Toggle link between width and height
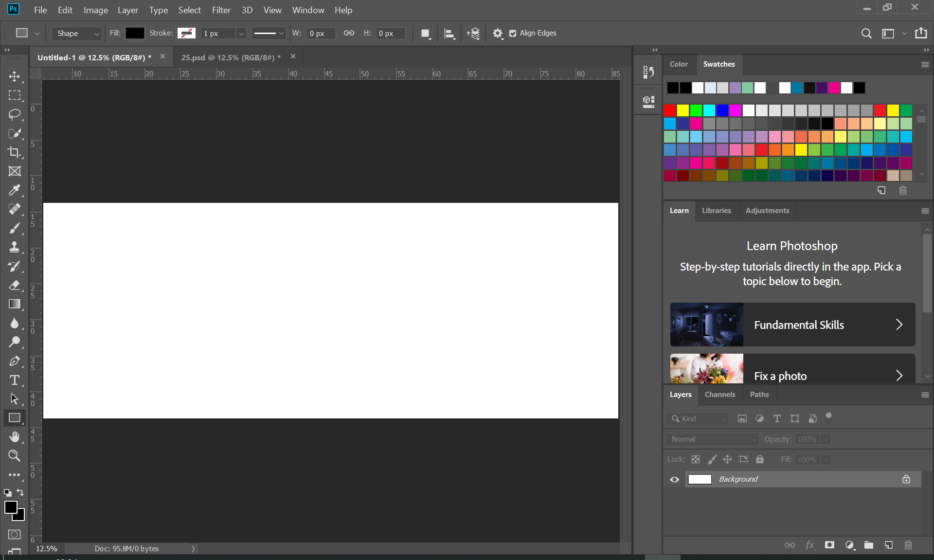 349,33
